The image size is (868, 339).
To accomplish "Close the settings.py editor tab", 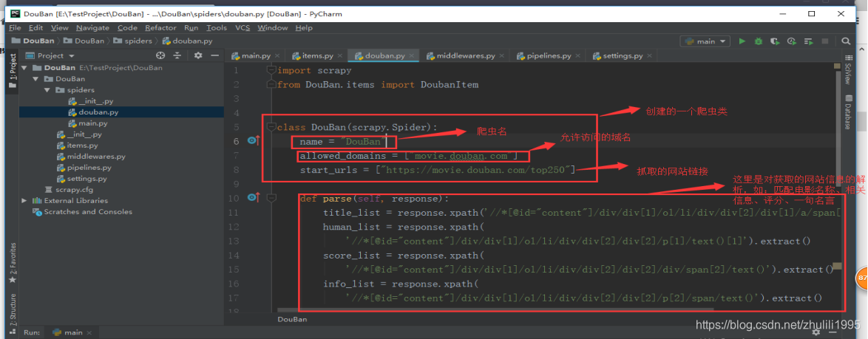I will (649, 56).
